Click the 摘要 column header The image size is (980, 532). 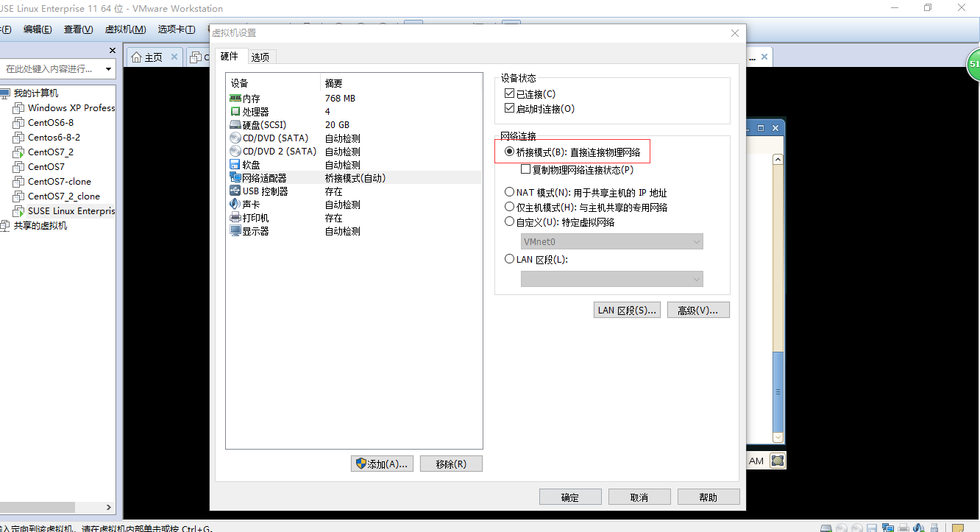402,83
